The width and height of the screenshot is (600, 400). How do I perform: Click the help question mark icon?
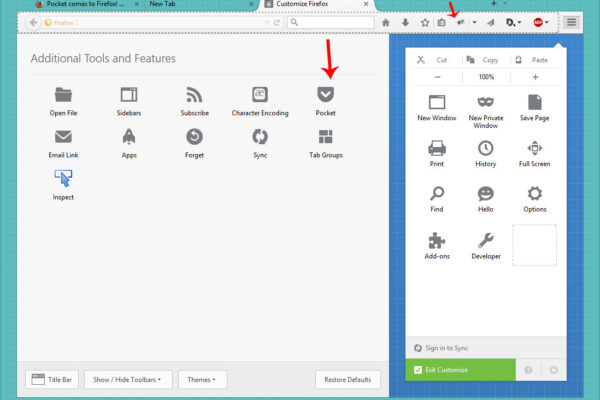pyautogui.click(x=528, y=370)
